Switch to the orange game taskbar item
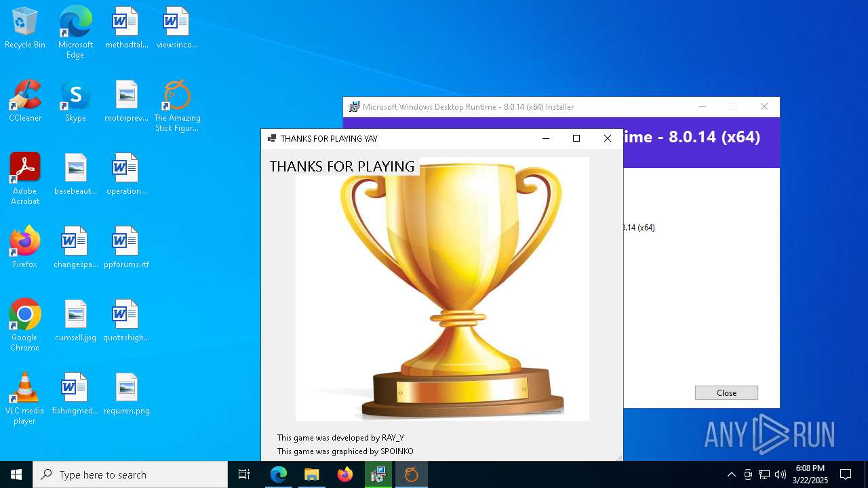868x488 pixels. tap(412, 474)
